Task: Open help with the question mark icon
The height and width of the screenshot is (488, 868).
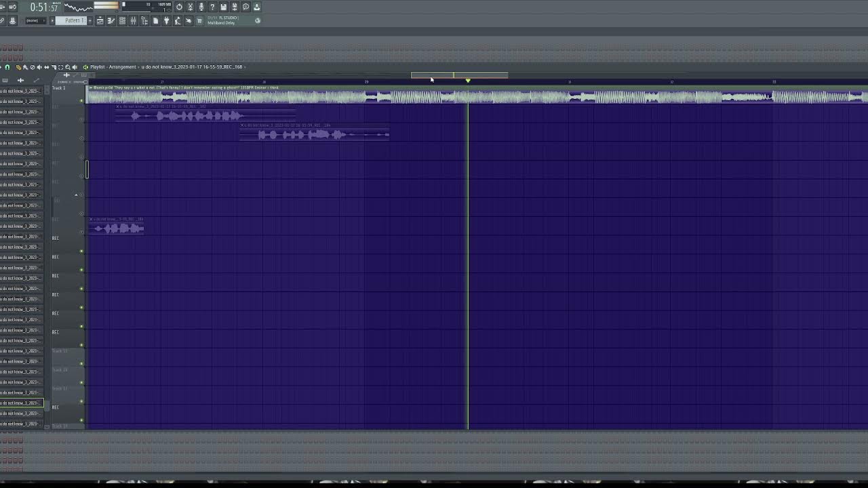Action: [212, 7]
